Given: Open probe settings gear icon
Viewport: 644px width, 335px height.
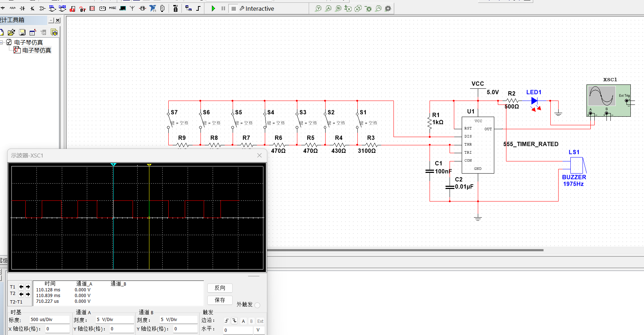Looking at the screenshot, I should (388, 9).
